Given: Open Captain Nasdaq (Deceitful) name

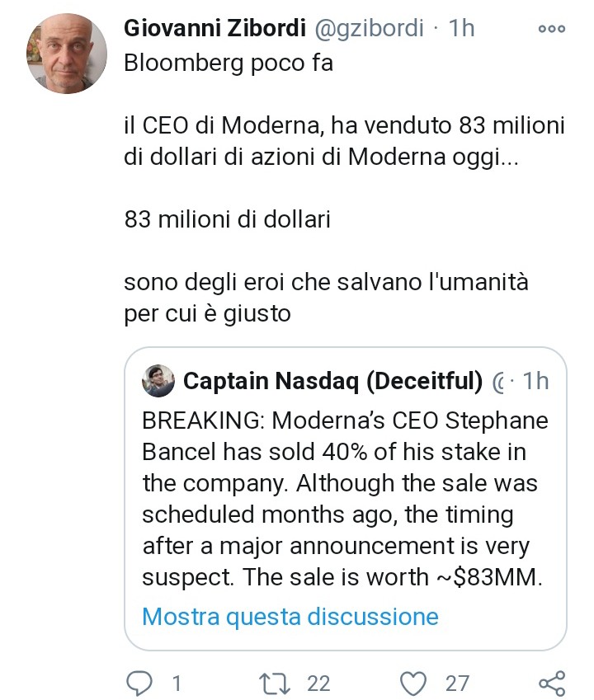Looking at the screenshot, I should pyautogui.click(x=332, y=380).
